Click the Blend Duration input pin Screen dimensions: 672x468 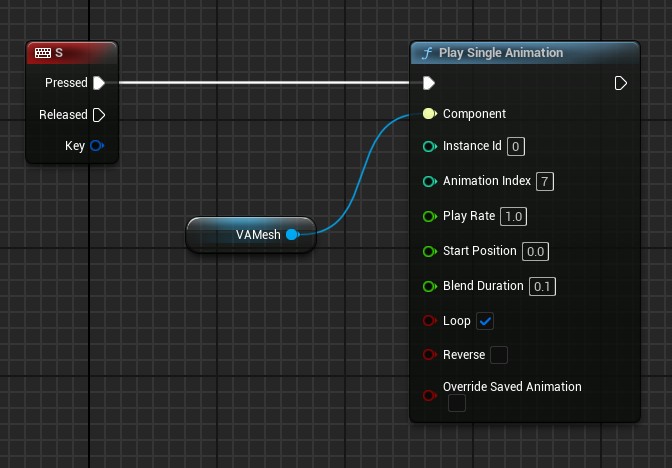(x=429, y=286)
